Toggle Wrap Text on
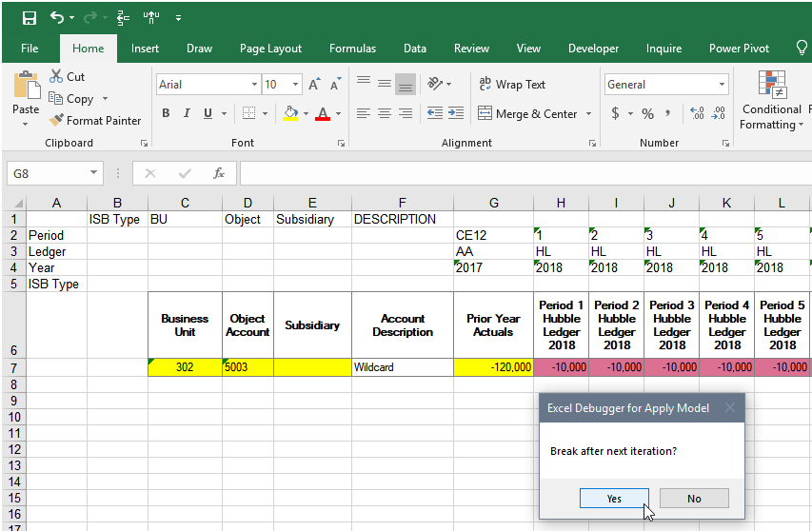This screenshot has width=812, height=531. (x=512, y=85)
